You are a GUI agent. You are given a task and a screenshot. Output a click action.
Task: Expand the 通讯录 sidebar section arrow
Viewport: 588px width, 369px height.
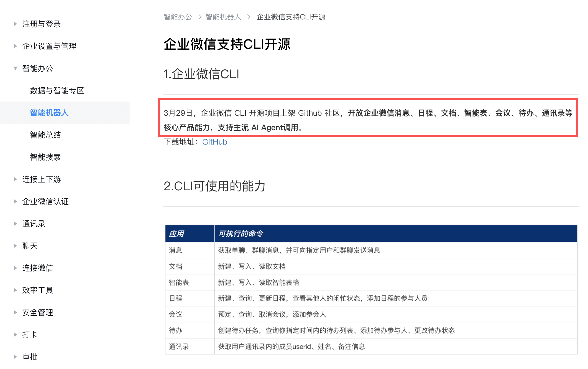[16, 224]
